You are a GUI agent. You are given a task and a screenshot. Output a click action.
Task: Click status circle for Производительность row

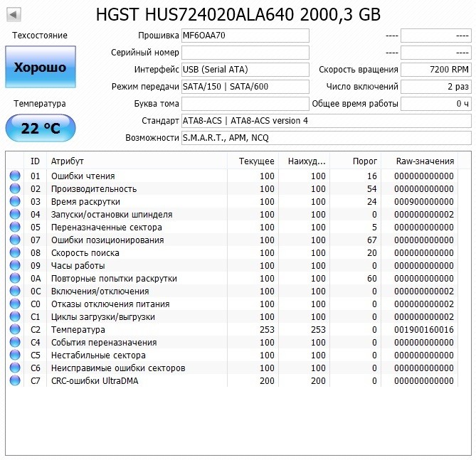coord(15,188)
